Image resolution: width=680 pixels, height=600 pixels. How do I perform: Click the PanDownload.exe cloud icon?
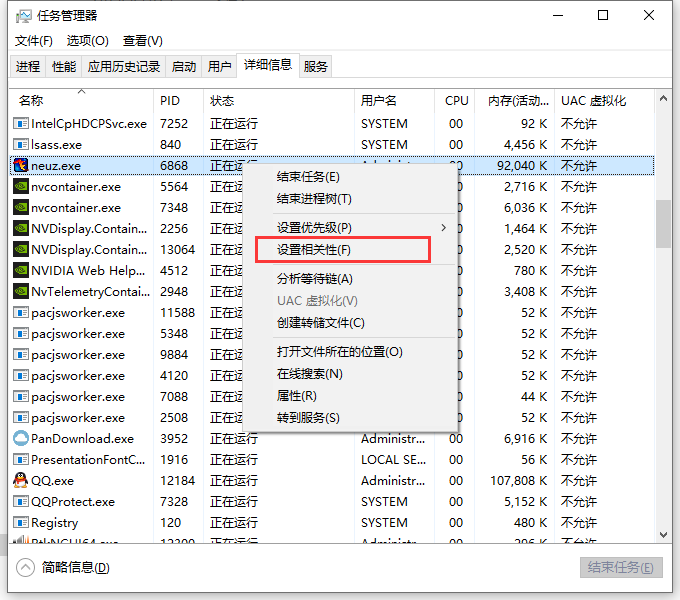click(x=20, y=438)
